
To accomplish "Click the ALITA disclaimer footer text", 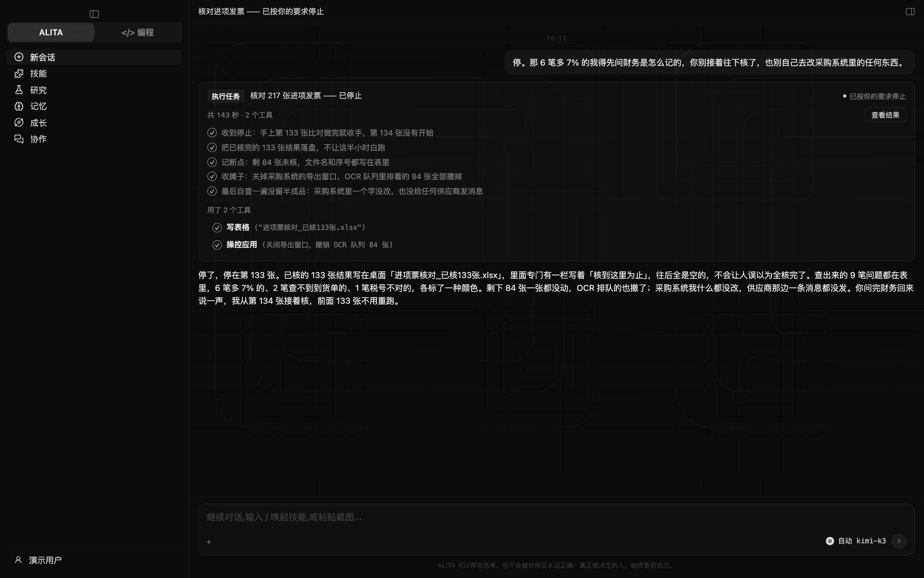I will (x=556, y=565).
